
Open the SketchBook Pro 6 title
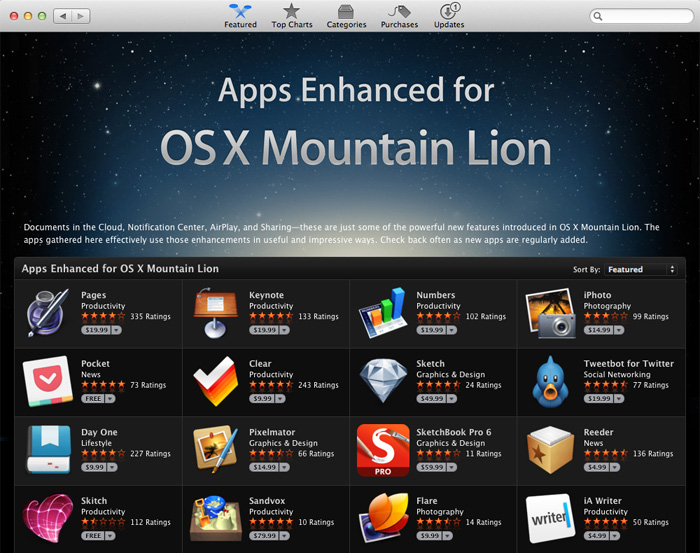454,432
